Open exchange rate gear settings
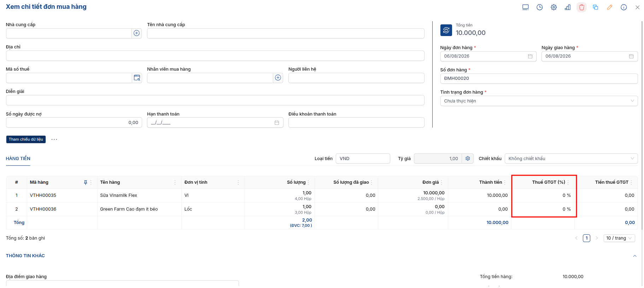 point(468,159)
